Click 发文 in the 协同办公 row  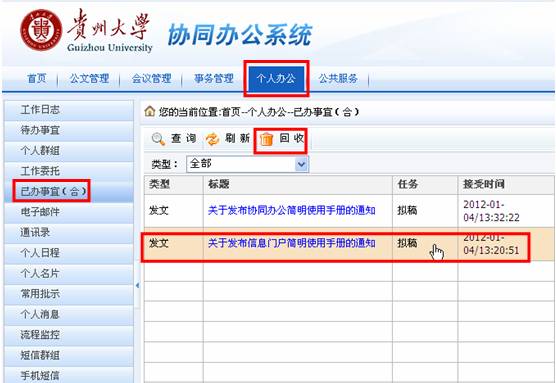point(159,210)
